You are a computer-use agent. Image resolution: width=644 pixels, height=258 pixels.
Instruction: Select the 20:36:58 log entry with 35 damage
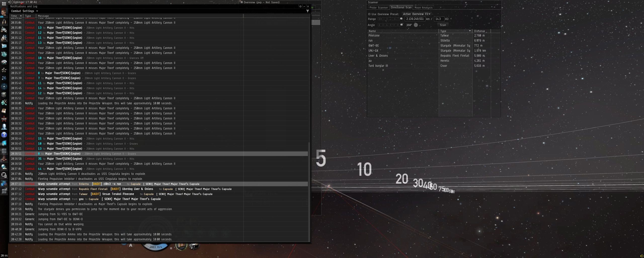coord(159,159)
